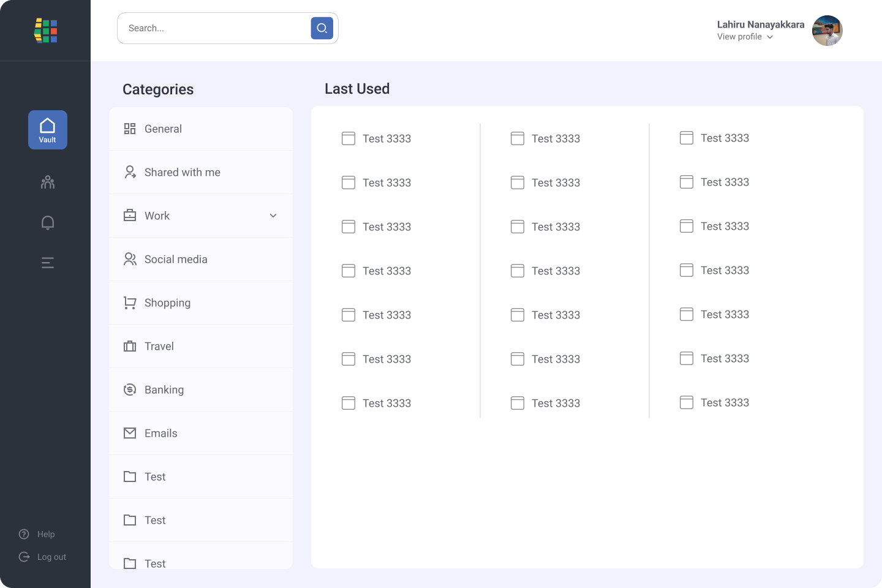Image resolution: width=882 pixels, height=588 pixels.
Task: Click the app logo in top-left
Action: coord(45,31)
